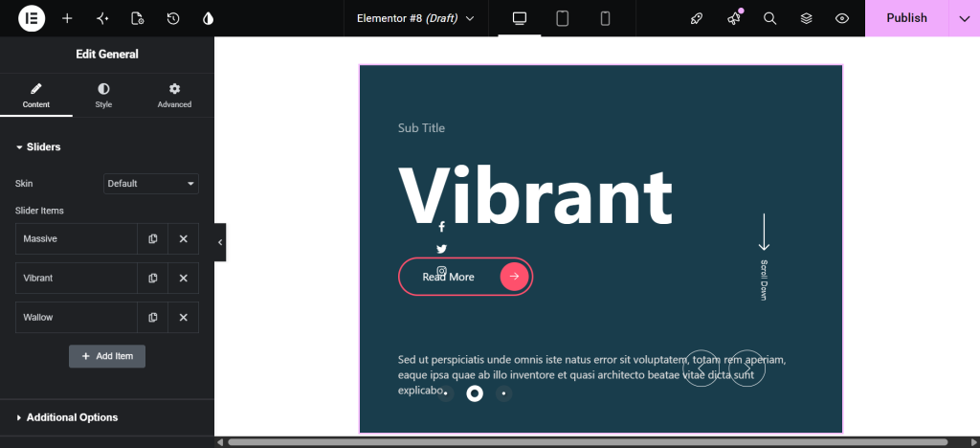Click the slide description paragraph

(591, 375)
